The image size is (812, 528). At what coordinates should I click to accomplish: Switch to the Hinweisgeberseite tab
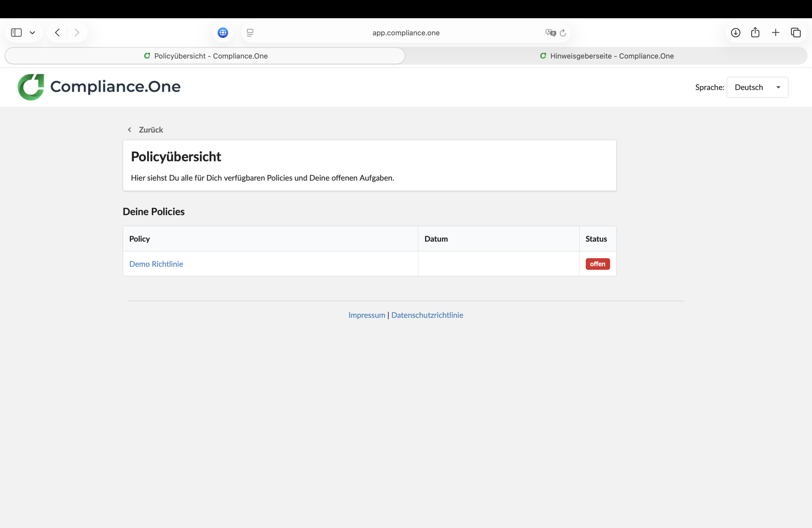tap(606, 56)
